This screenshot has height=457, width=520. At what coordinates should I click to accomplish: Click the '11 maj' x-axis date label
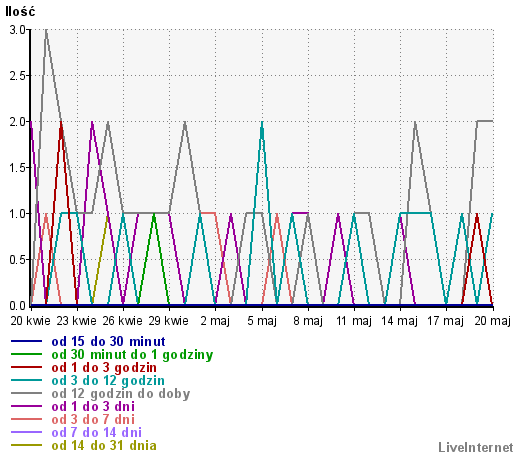[354, 321]
